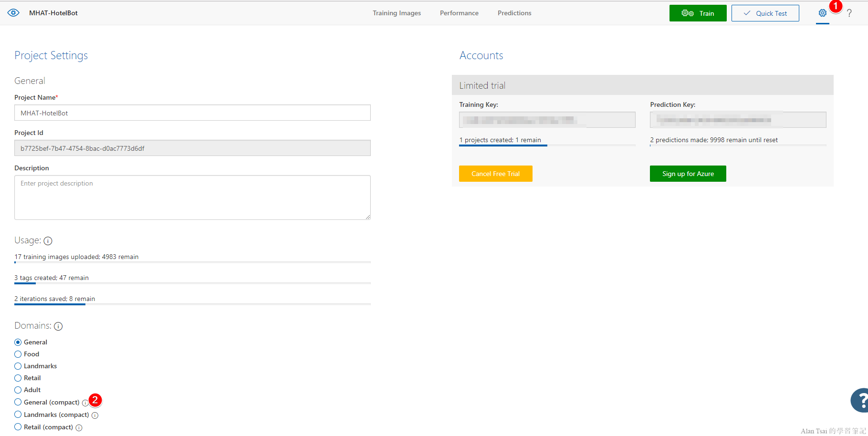Click the Cancel Free Trial button
Viewport: 868px width, 436px height.
click(495, 174)
